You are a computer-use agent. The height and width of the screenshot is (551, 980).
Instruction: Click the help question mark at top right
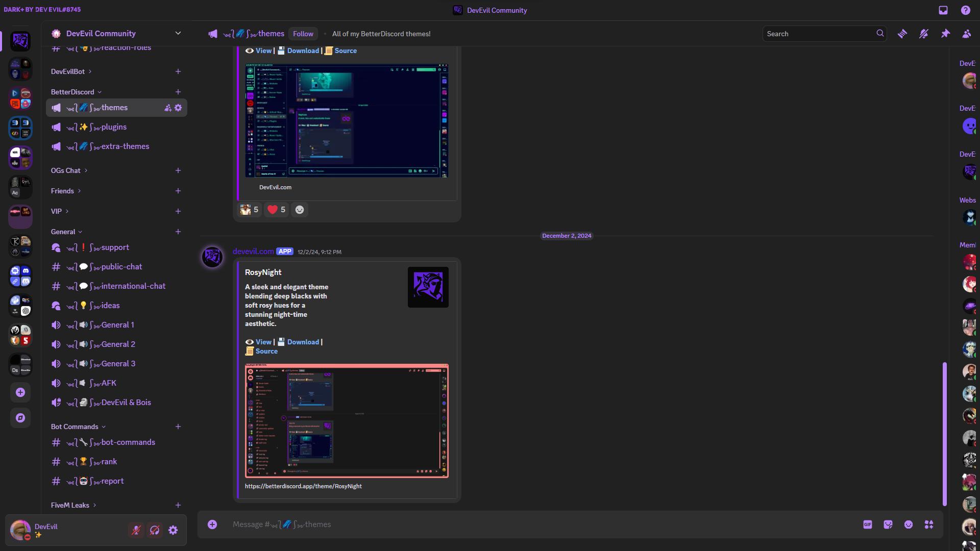[966, 10]
